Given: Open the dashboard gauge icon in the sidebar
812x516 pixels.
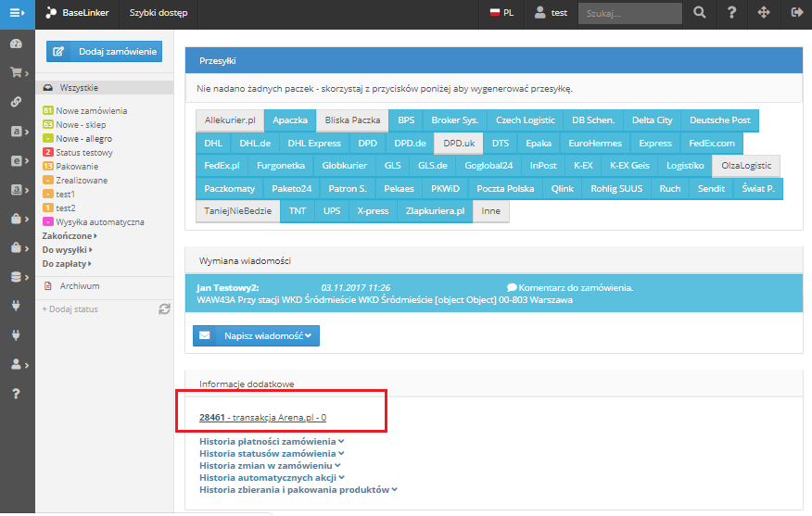Looking at the screenshot, I should 16,44.
